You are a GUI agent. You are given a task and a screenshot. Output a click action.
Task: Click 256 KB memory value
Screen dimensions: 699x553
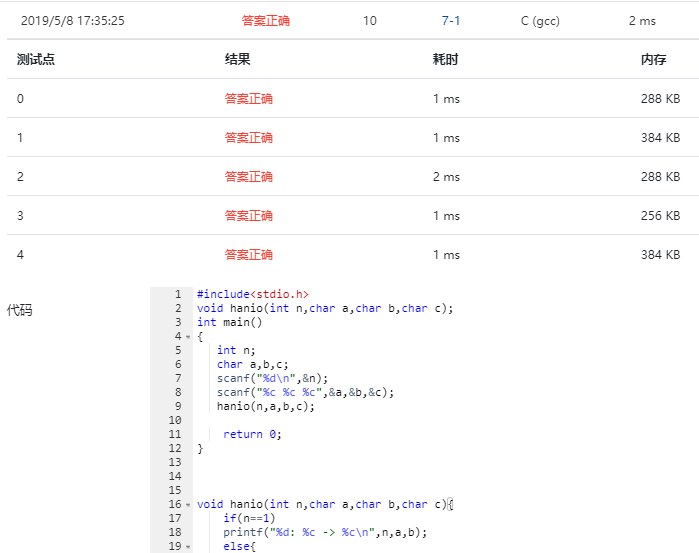click(x=660, y=215)
